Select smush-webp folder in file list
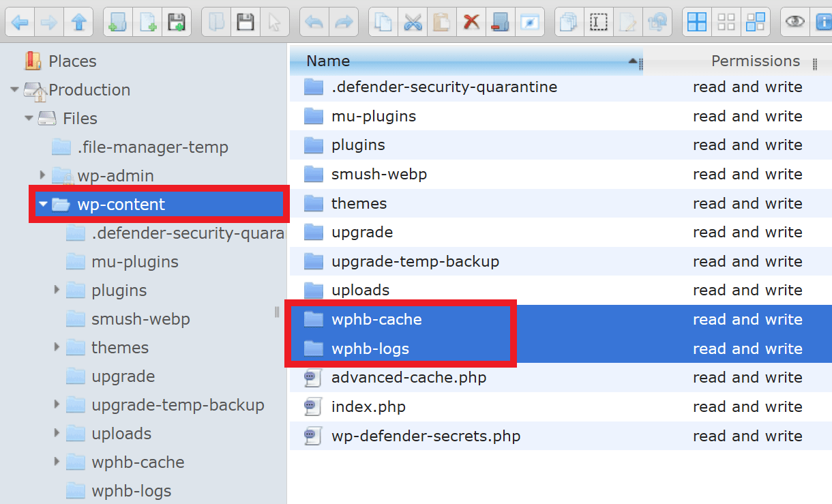This screenshot has width=832, height=504. click(x=561, y=174)
